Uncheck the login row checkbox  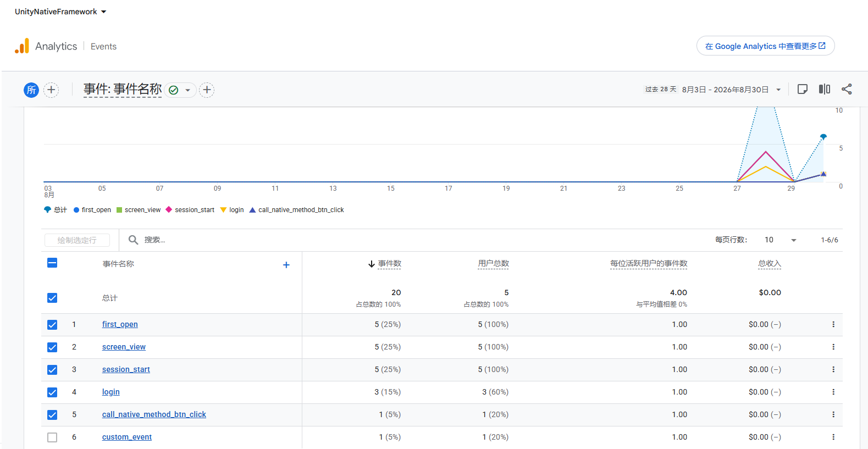(52, 392)
